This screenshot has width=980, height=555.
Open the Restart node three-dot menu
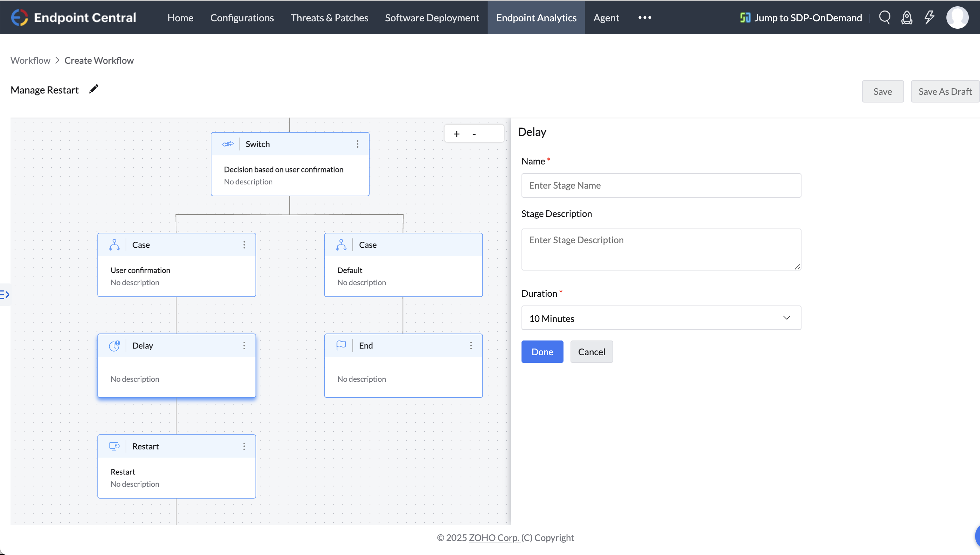[x=244, y=447]
